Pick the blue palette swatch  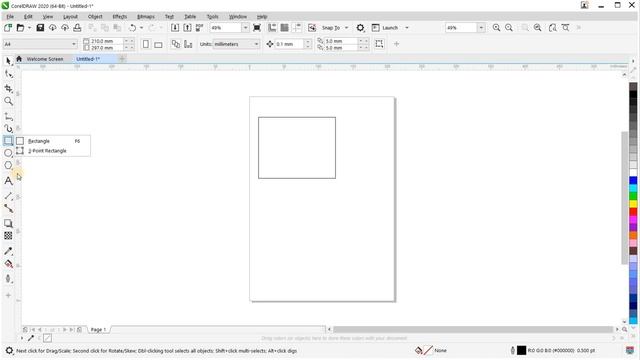(633, 180)
